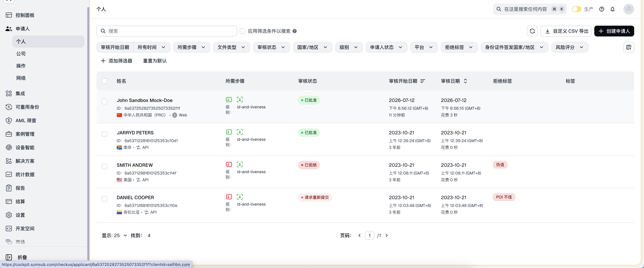The image size is (644, 268).
Task: Click the sidebar collapse (折叠) icon
Action: [x=9, y=257]
